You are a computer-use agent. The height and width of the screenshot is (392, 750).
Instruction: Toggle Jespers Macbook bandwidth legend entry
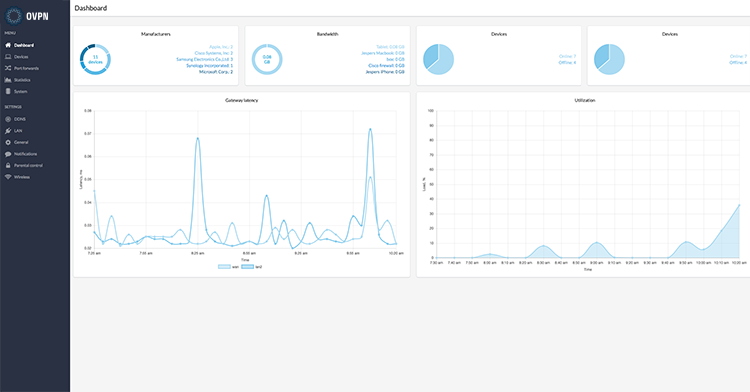(383, 53)
